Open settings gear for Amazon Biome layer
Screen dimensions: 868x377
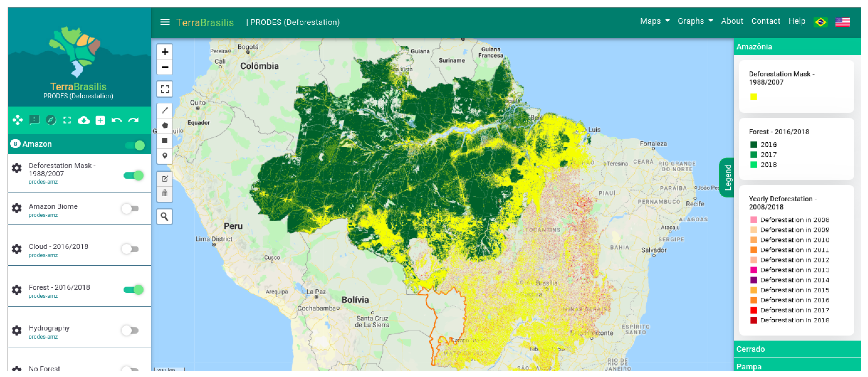pyautogui.click(x=17, y=208)
